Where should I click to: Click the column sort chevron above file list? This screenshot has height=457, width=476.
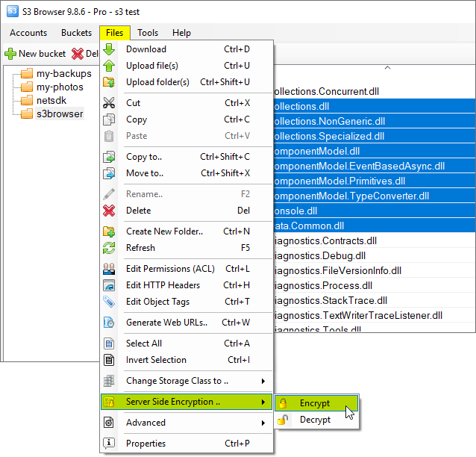(x=387, y=67)
